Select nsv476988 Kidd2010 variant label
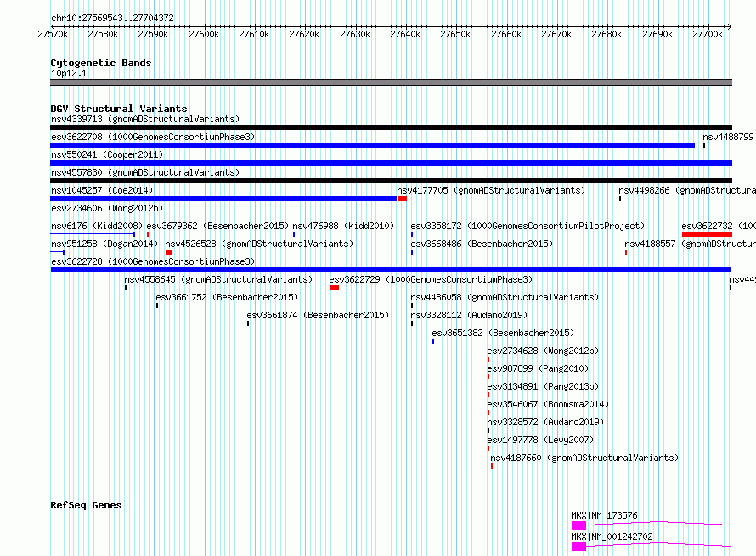 point(343,226)
